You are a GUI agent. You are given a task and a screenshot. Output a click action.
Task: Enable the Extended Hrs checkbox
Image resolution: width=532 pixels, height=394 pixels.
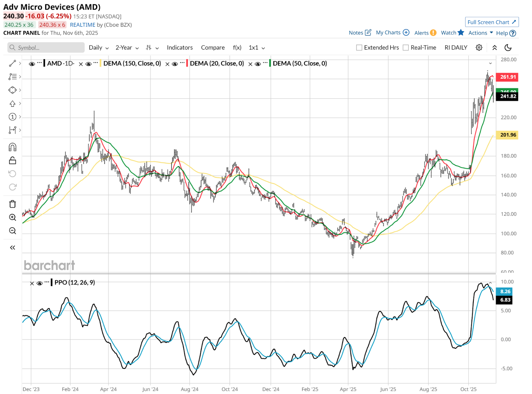[x=359, y=48]
